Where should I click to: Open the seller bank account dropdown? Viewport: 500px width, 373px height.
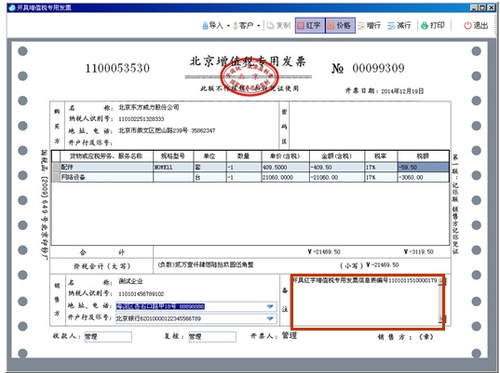270,319
